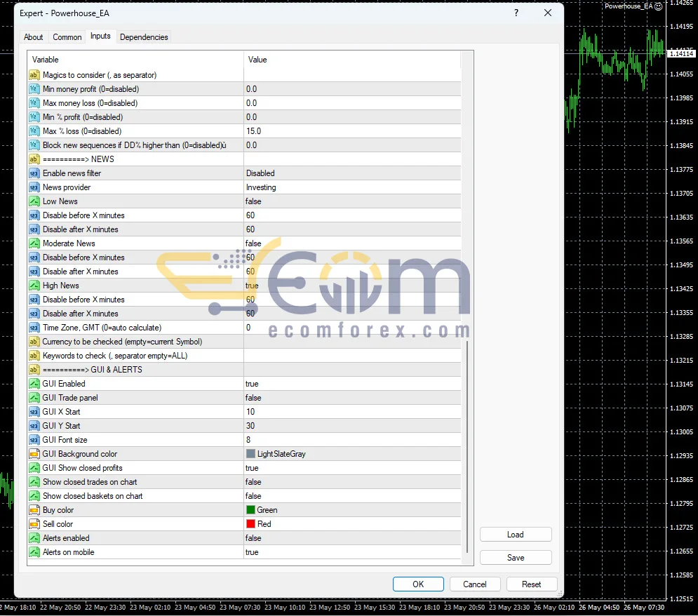Click icon beside GUI & ALERTS separator
The image size is (698, 616).
pyautogui.click(x=34, y=370)
